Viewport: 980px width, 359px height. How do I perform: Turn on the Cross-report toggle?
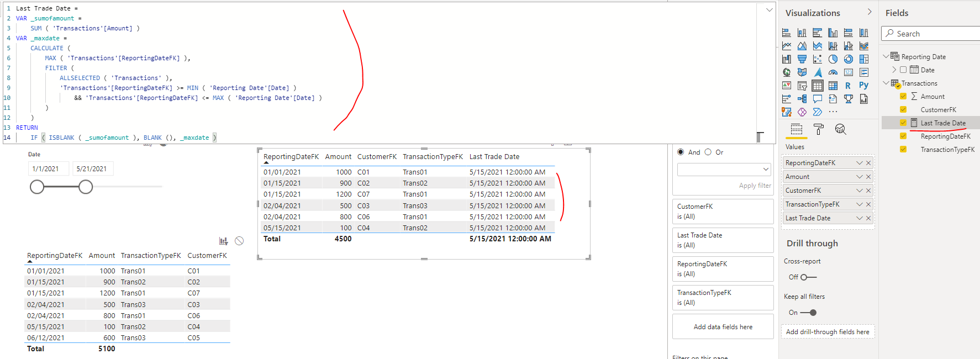click(x=808, y=277)
